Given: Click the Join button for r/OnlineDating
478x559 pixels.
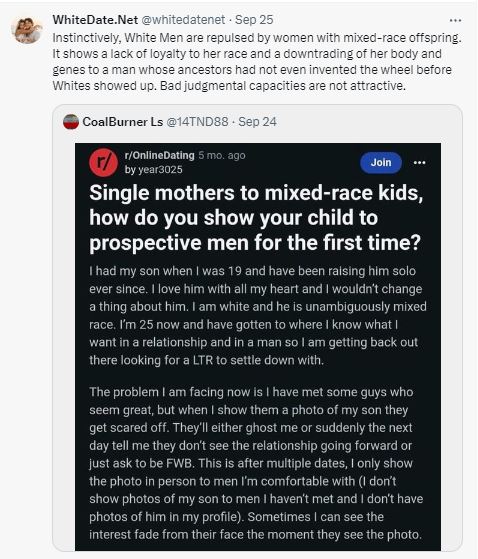Looking at the screenshot, I should pyautogui.click(x=381, y=163).
